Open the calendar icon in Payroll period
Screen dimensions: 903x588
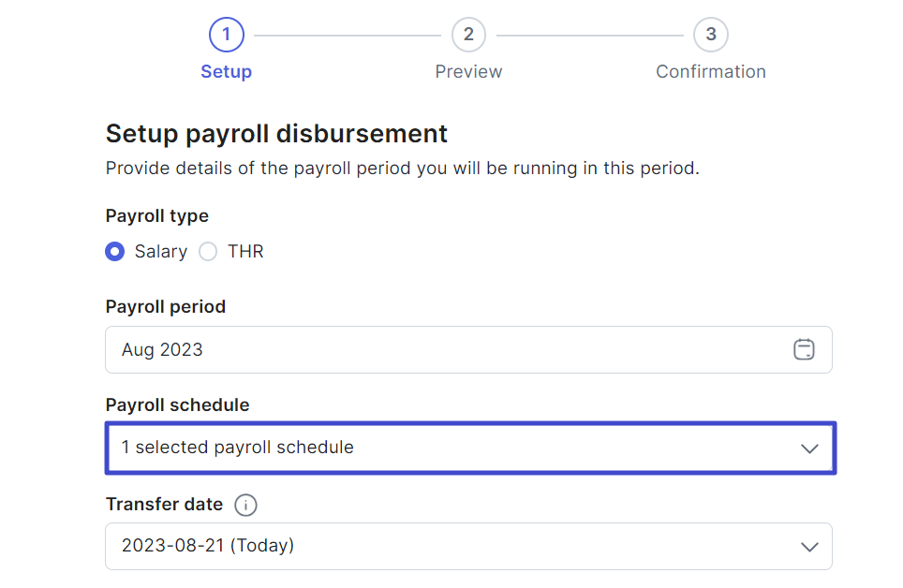804,349
